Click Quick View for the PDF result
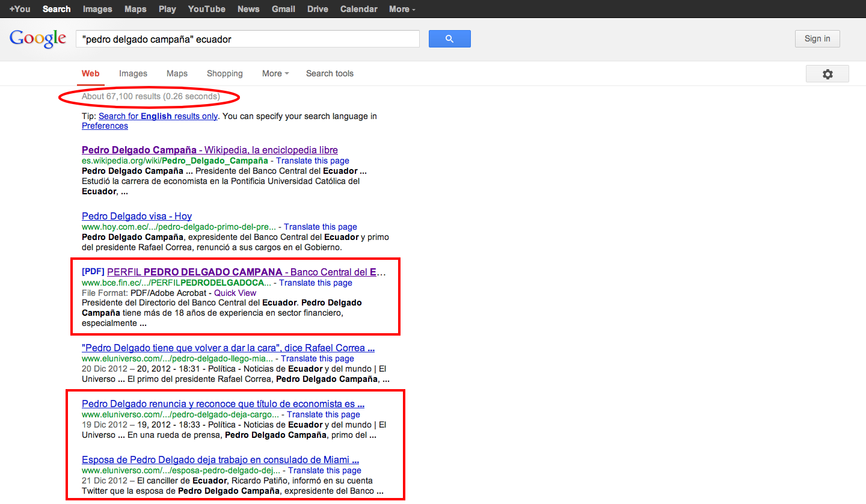 [235, 293]
